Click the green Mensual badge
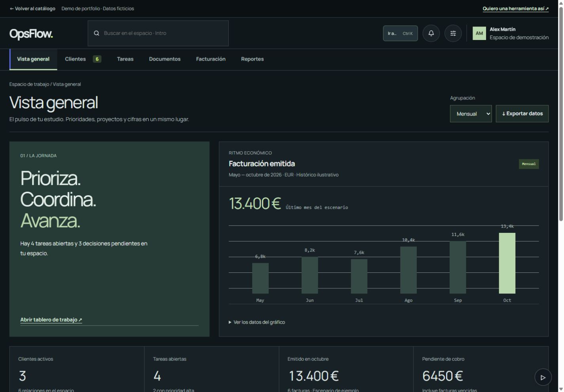564x392 pixels. click(x=529, y=164)
